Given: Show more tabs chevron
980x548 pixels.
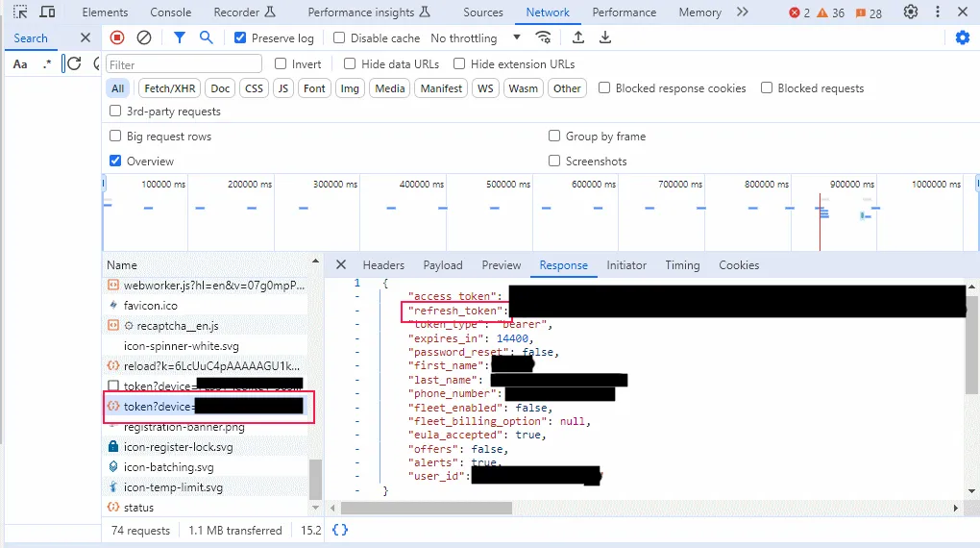Looking at the screenshot, I should (742, 12).
